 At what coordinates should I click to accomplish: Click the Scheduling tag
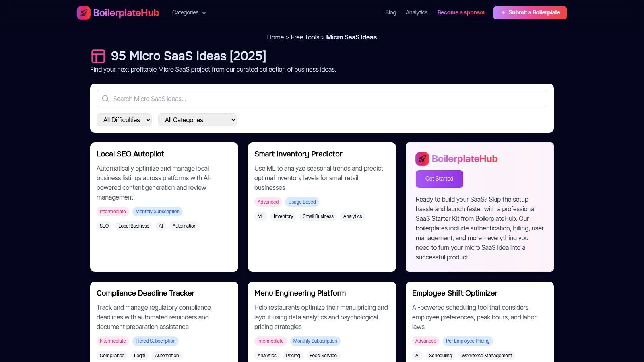(x=440, y=356)
